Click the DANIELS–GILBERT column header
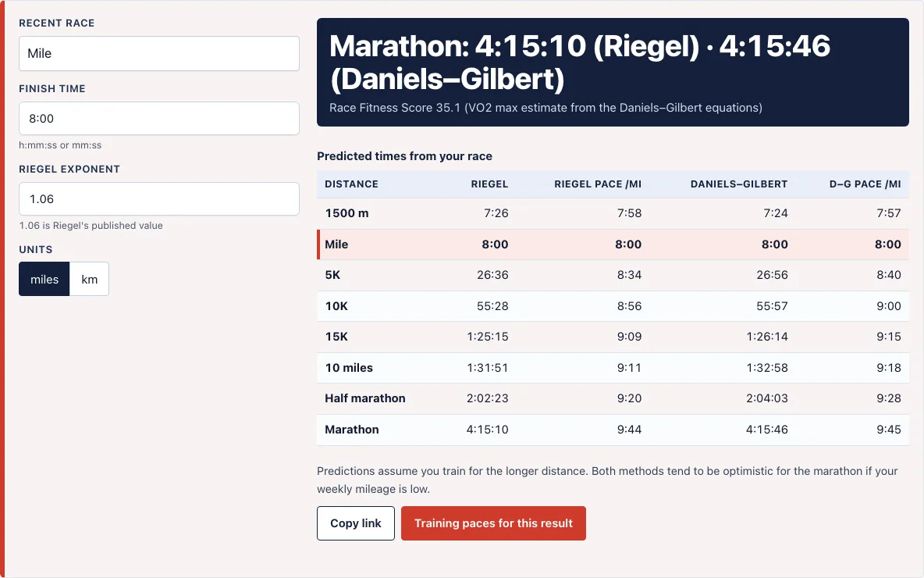Viewport: 924px width, 578px height. click(739, 184)
